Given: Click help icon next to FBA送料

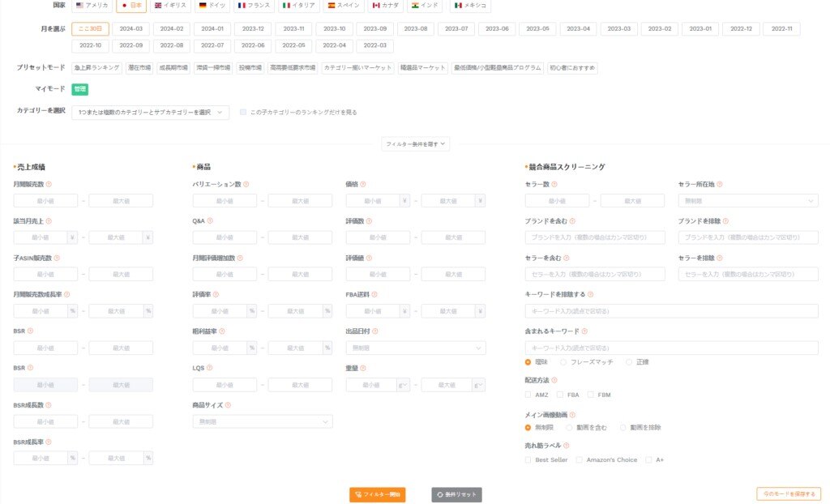Looking at the screenshot, I should [374, 295].
